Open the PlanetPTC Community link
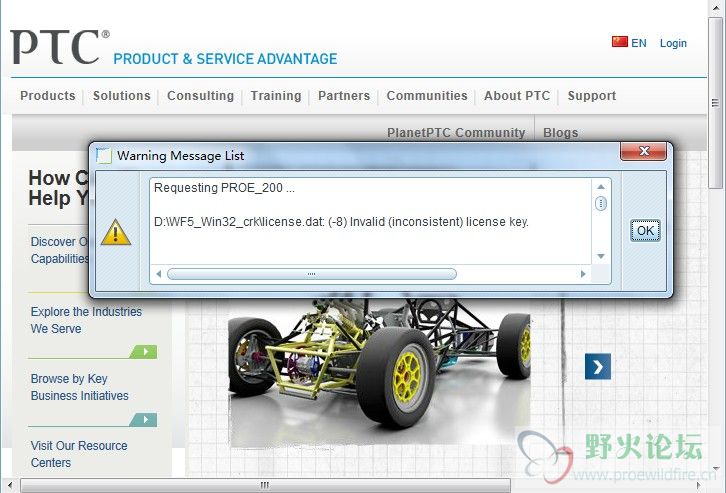726x493 pixels. pos(456,133)
